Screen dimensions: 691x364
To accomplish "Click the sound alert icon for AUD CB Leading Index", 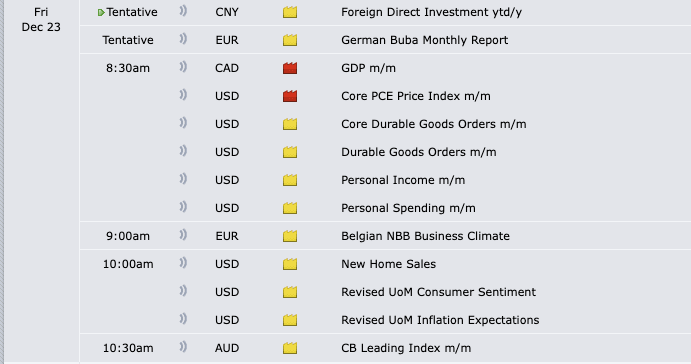I will click(183, 347).
